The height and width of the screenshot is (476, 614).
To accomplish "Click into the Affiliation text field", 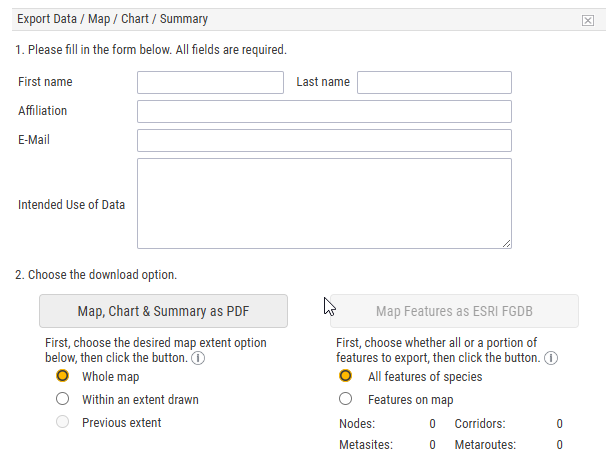I will pyautogui.click(x=324, y=112).
